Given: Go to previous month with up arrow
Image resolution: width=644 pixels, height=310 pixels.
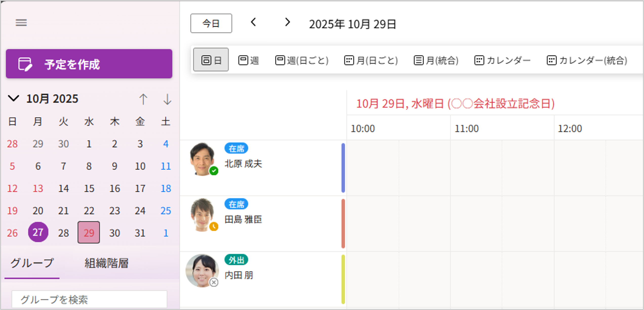Looking at the screenshot, I should pyautogui.click(x=143, y=99).
